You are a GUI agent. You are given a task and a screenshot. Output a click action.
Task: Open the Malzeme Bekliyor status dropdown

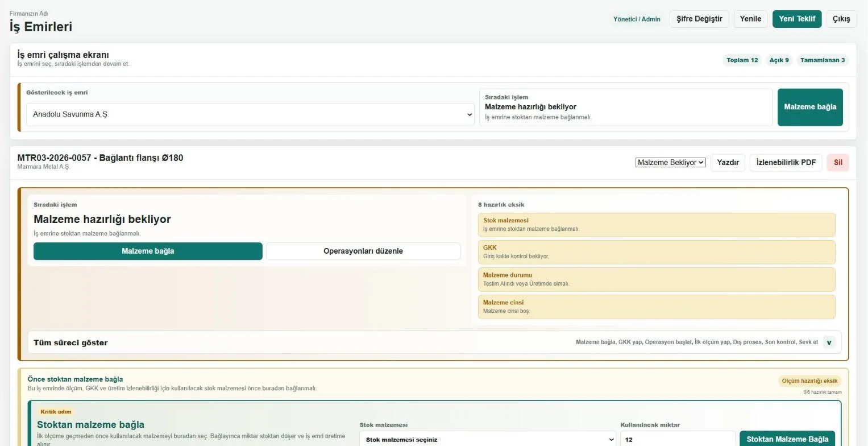(x=671, y=163)
